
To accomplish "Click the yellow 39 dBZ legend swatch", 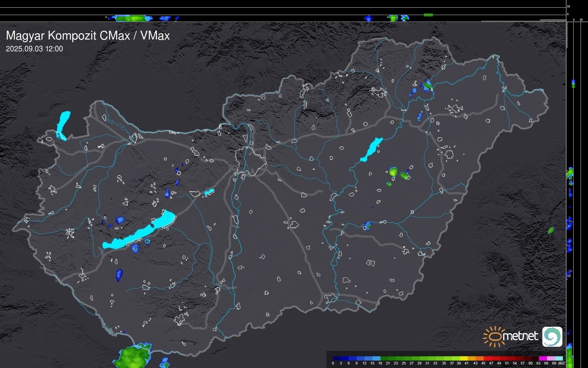I will pyautogui.click(x=463, y=358).
